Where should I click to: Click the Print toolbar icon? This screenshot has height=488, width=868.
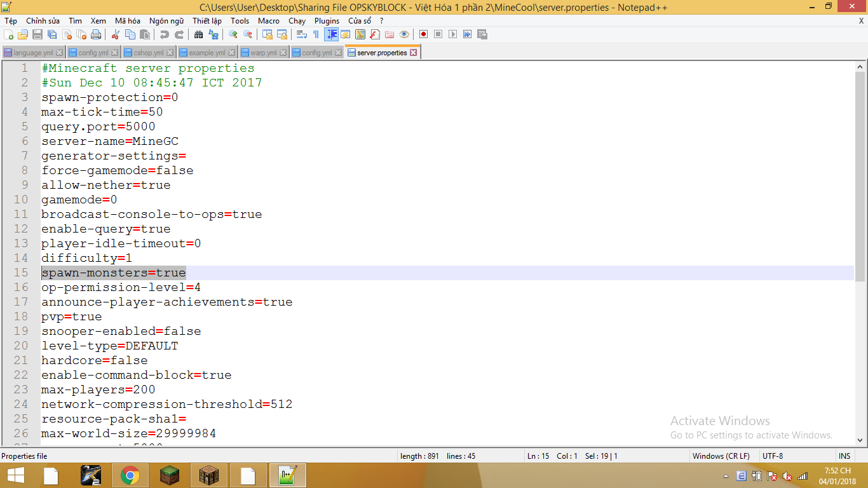[96, 34]
